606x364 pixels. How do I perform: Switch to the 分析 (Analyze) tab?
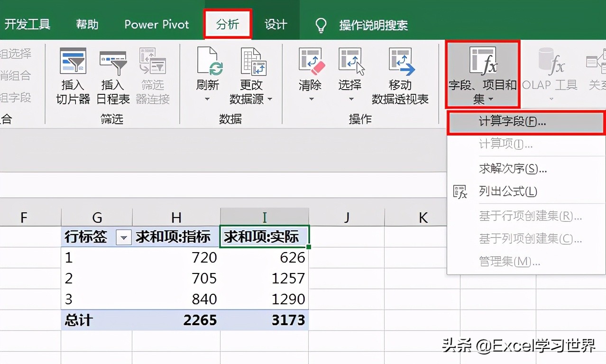tap(228, 24)
